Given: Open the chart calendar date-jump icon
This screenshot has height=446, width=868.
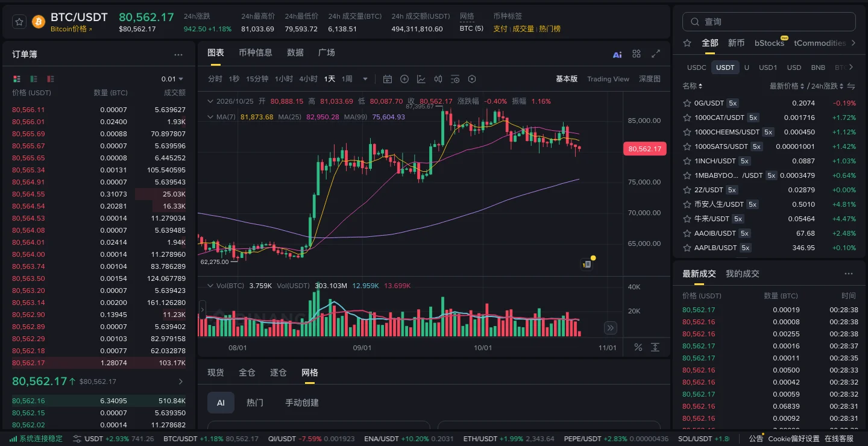Looking at the screenshot, I should [x=388, y=79].
